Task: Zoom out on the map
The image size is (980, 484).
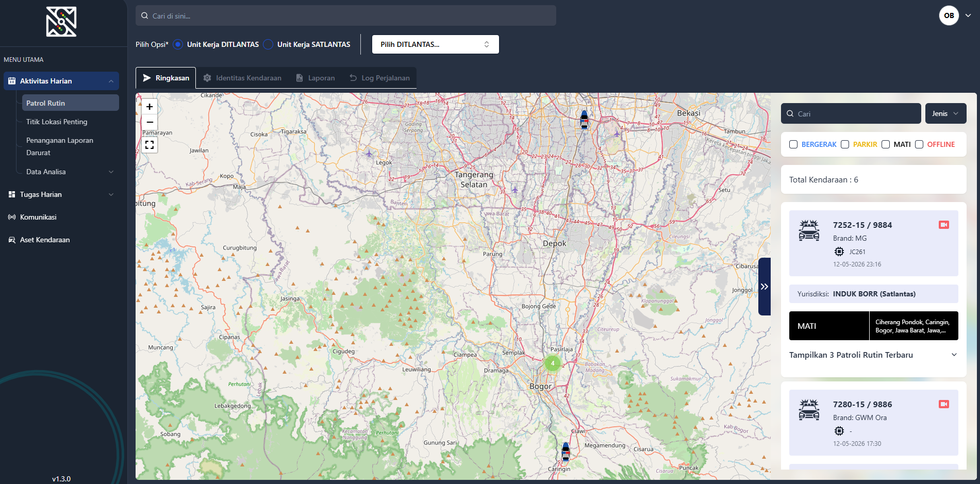Action: pyautogui.click(x=150, y=122)
